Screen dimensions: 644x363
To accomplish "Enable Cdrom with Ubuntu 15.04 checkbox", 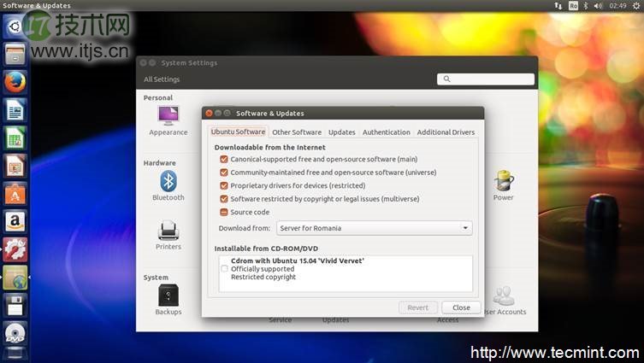I will [224, 269].
